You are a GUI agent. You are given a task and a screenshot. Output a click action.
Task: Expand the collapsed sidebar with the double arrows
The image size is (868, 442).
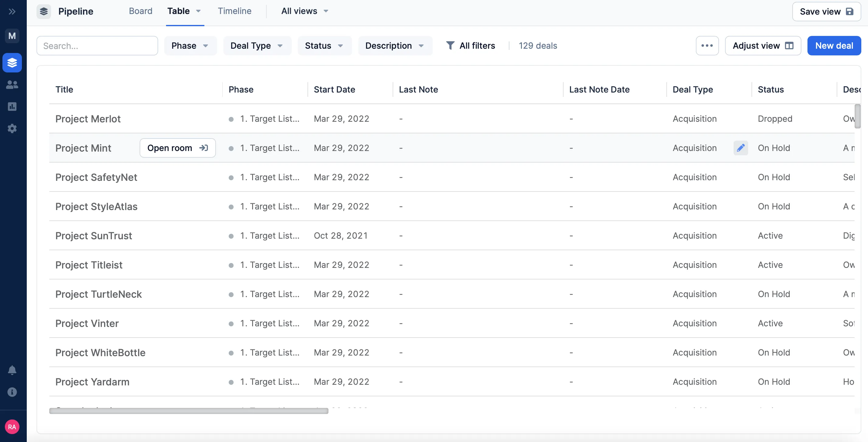tap(12, 11)
